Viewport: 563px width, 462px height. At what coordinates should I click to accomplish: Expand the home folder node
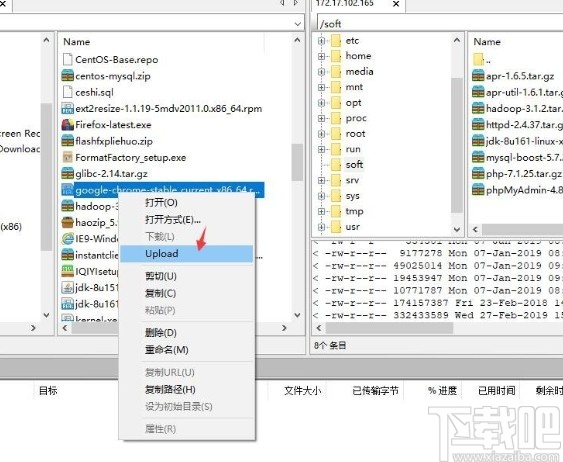tap(321, 56)
